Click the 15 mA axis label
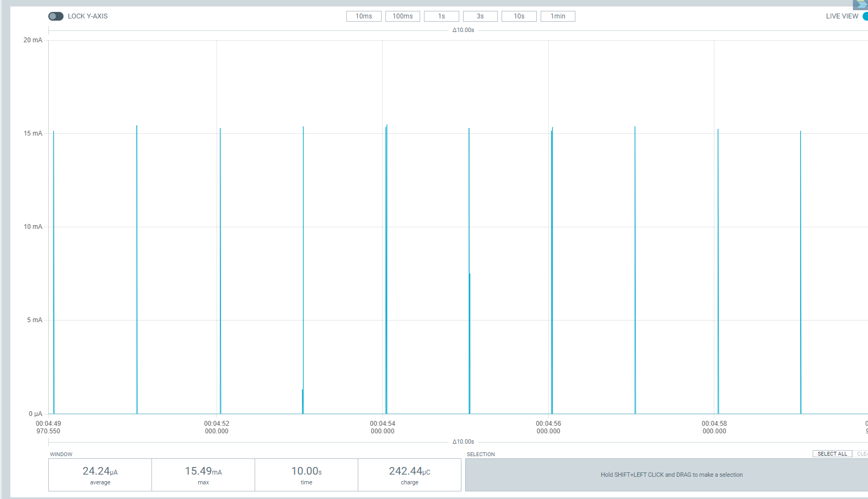This screenshot has height=499, width=868. coord(33,133)
